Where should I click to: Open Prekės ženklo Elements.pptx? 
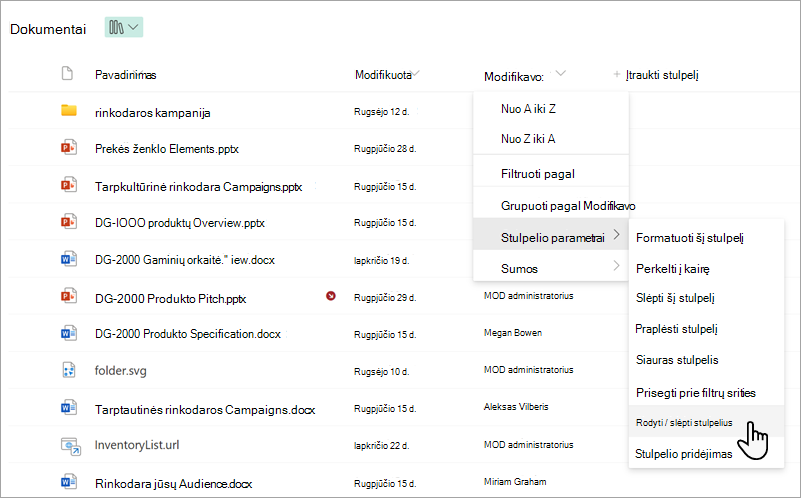coord(167,149)
